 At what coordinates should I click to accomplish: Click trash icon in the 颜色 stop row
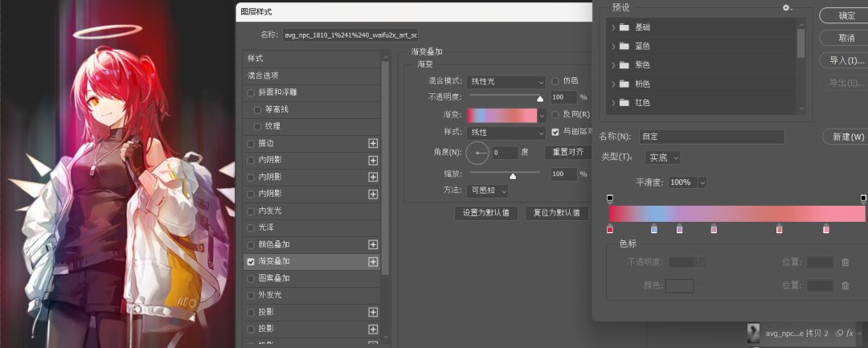coord(845,285)
